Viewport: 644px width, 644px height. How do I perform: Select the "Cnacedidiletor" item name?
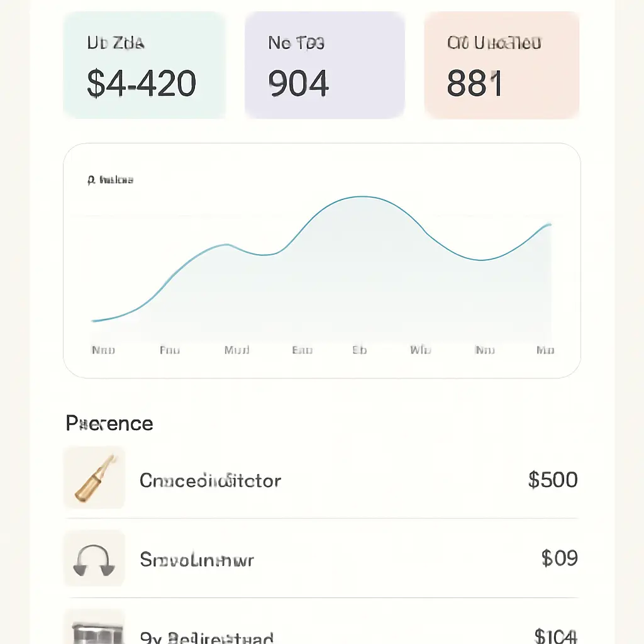coord(210,481)
